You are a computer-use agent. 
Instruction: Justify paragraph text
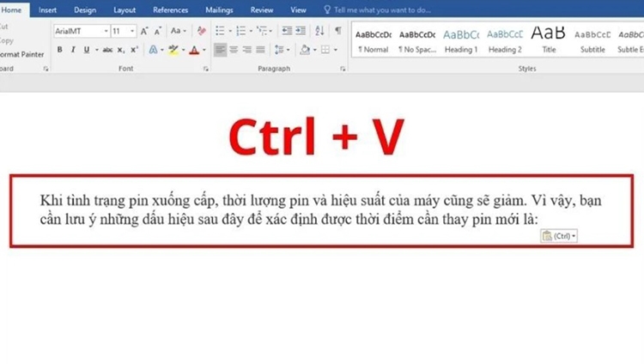click(260, 50)
